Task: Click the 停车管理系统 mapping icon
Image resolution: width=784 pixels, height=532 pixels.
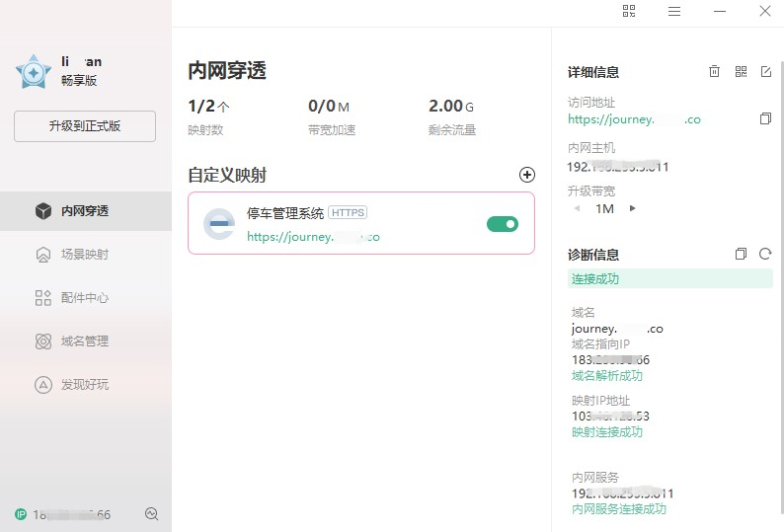Action: click(x=219, y=224)
